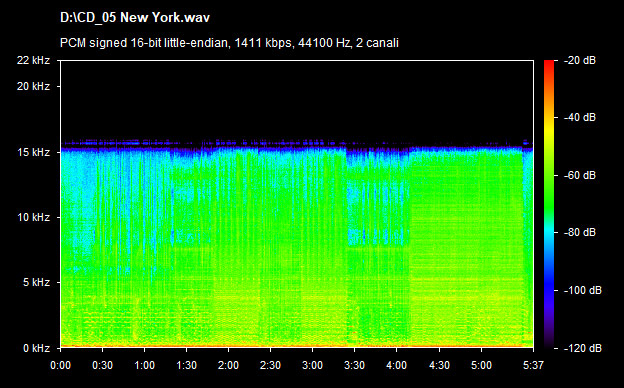Image resolution: width=624 pixels, height=388 pixels.
Task: Click the '5:37' end time label
Action: [533, 365]
